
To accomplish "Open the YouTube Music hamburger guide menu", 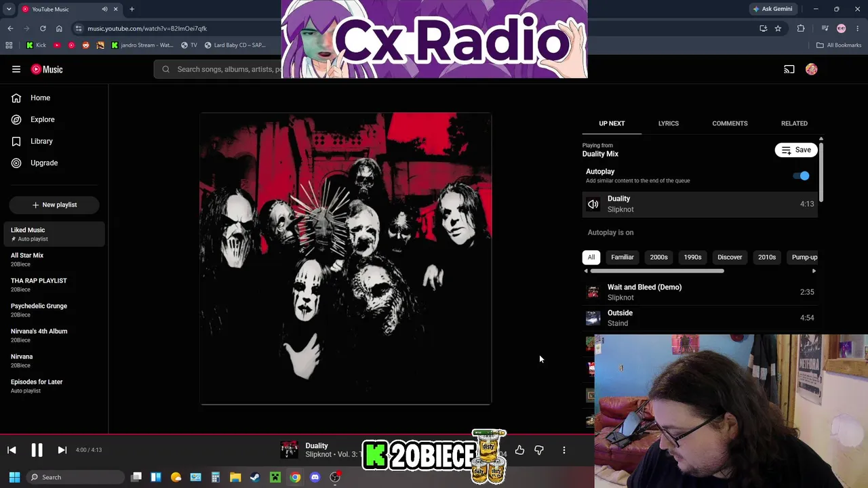I will (16, 69).
